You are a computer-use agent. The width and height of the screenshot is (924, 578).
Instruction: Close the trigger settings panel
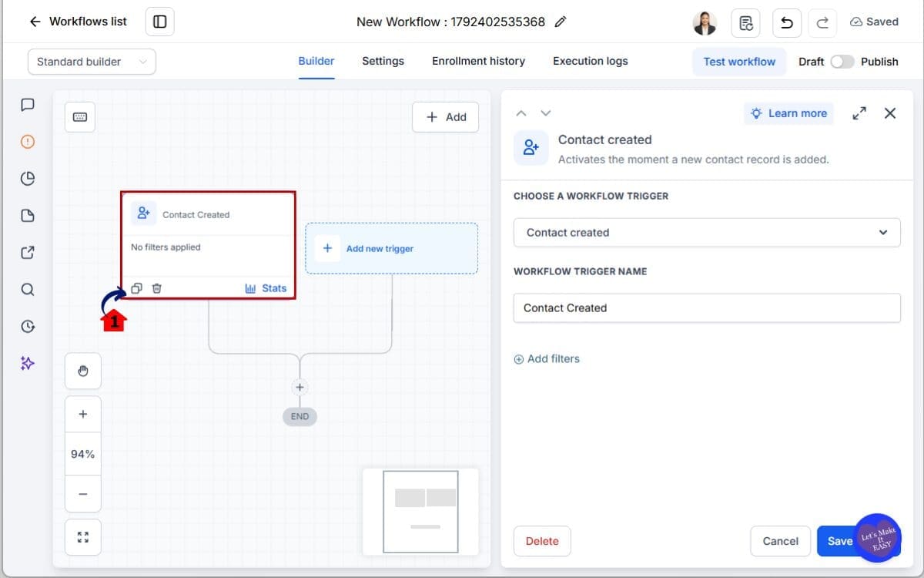pos(890,113)
